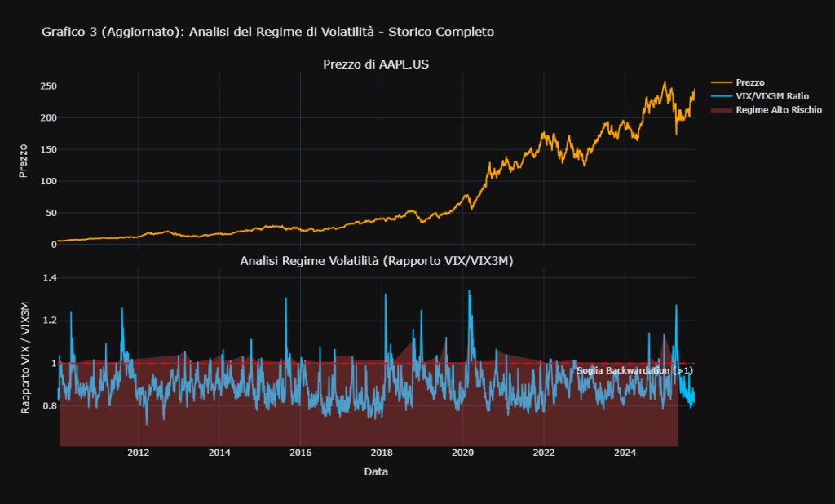Click the tallest ratio spike around 2018
This screenshot has height=504, width=835.
(x=385, y=294)
